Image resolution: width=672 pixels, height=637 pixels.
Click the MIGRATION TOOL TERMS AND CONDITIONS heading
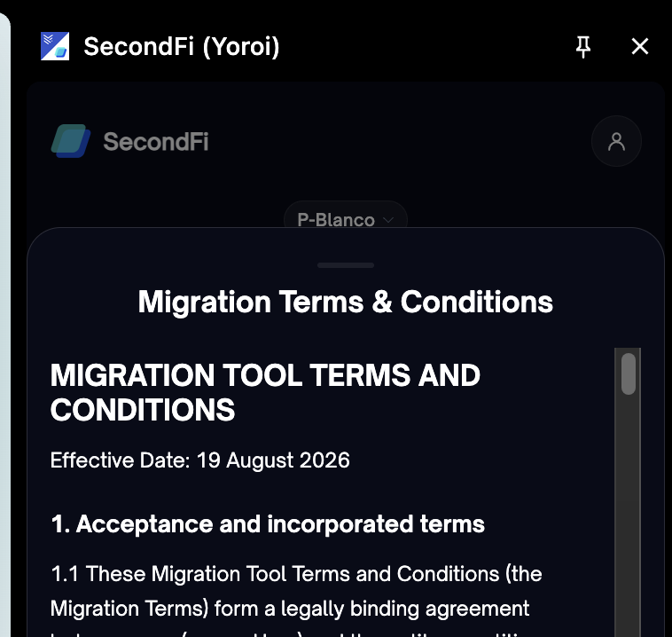click(x=265, y=392)
